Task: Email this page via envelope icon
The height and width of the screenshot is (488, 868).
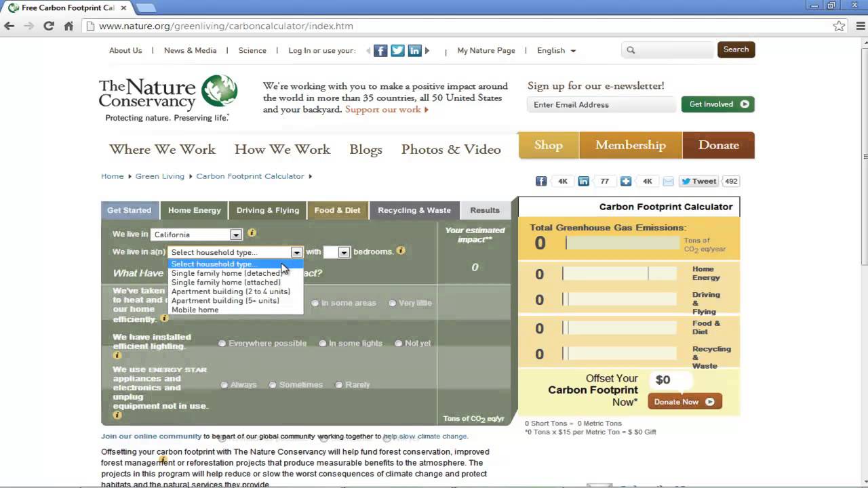Action: 669,181
